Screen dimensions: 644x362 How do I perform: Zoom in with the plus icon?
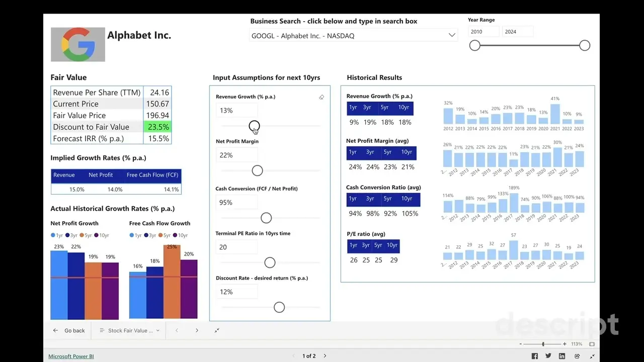click(565, 344)
